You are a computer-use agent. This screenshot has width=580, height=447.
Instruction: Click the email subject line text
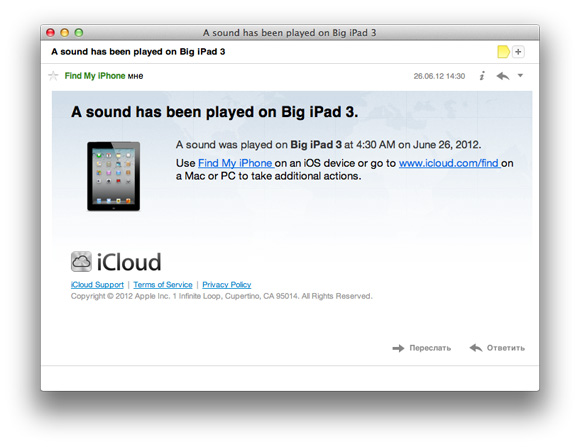(x=138, y=52)
